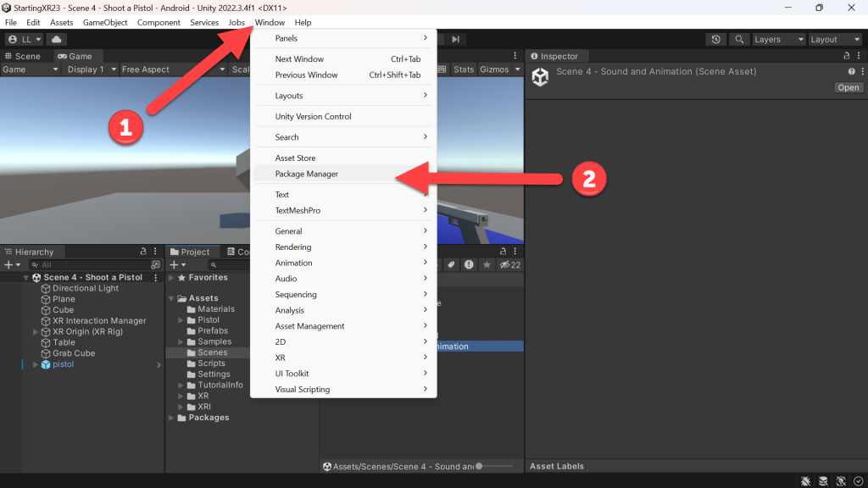
Task: Click the Open button in the Inspector
Action: click(x=848, y=87)
